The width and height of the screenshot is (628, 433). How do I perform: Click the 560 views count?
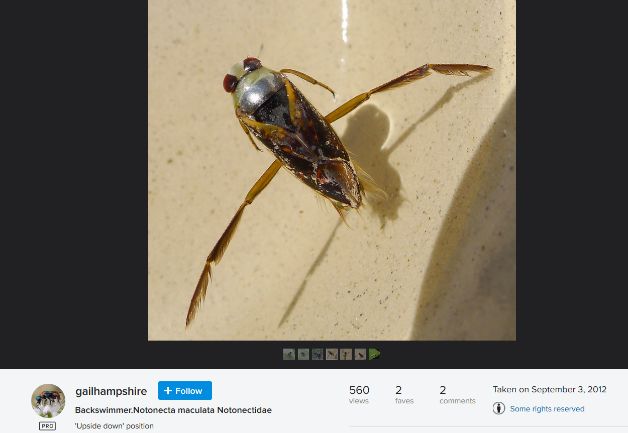pos(359,395)
